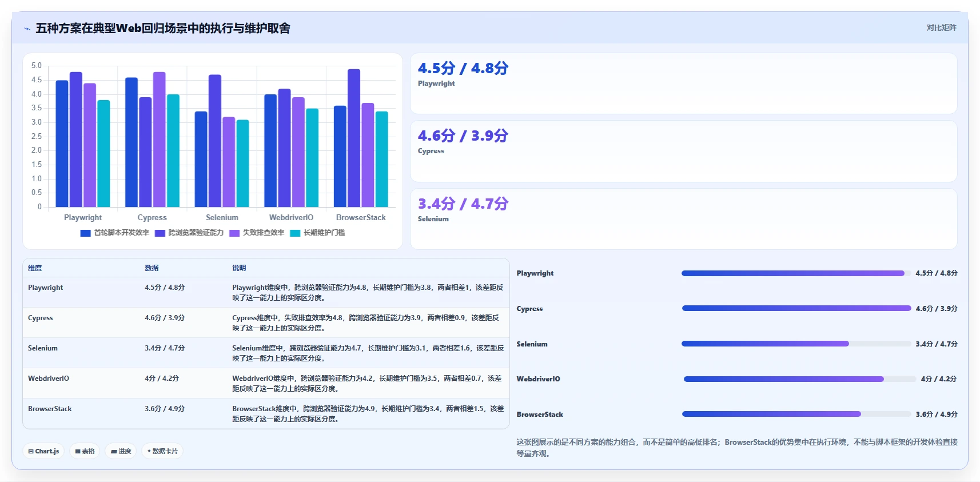The image size is (980, 482).
Task: Click the 对比矩阵 label at top right
Action: tap(941, 27)
